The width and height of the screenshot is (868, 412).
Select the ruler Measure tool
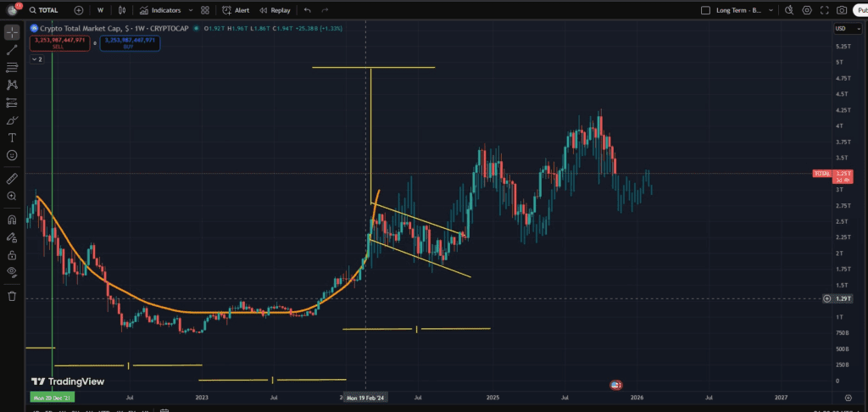pos(12,178)
